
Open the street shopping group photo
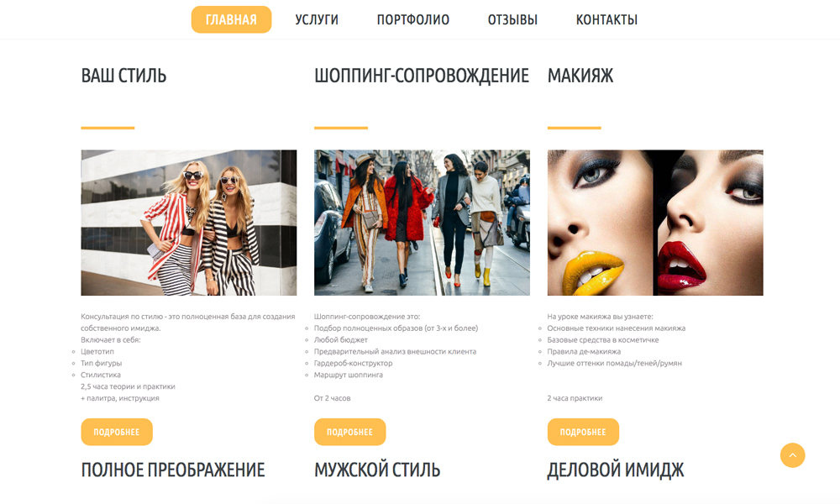tap(422, 223)
